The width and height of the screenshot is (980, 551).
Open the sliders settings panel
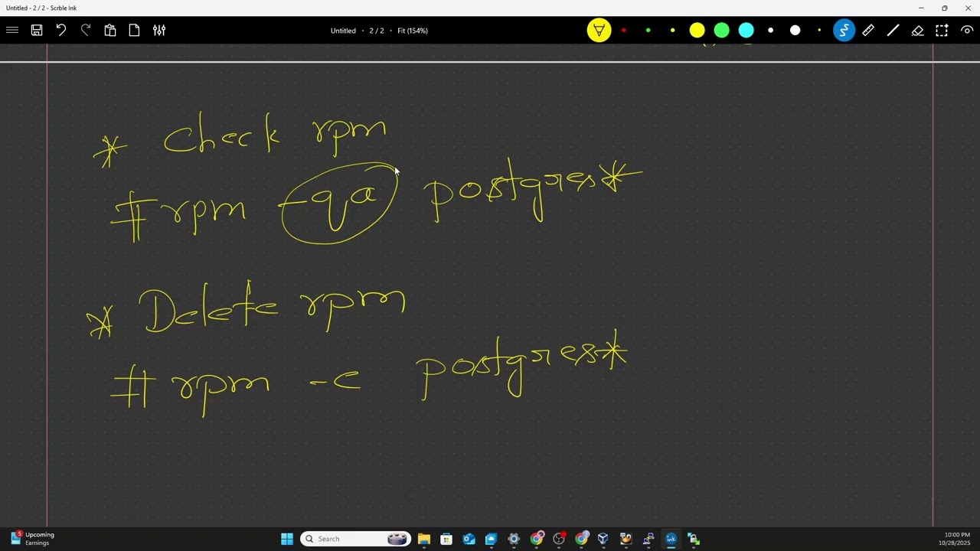(x=159, y=31)
